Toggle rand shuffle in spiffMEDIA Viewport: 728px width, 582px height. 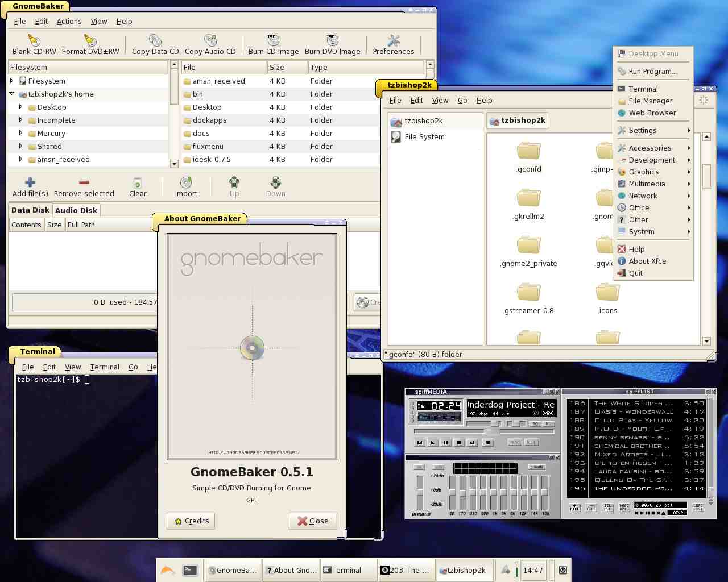(515, 443)
